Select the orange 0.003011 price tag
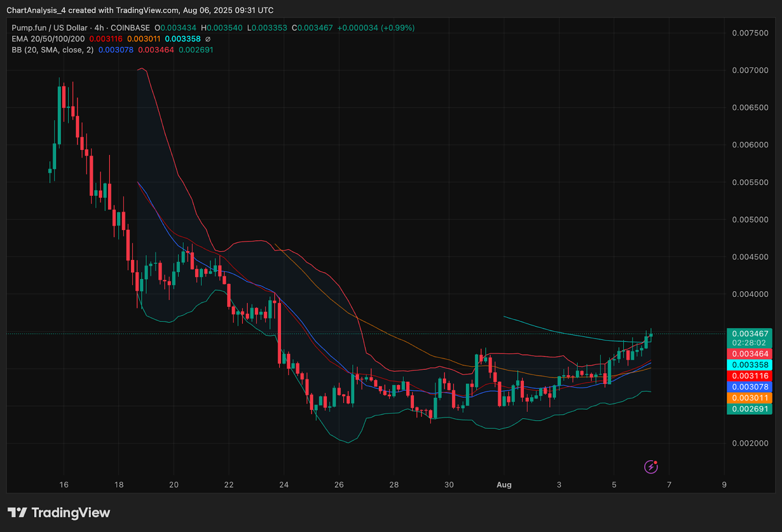Viewport: 782px width, 532px height. tap(749, 398)
